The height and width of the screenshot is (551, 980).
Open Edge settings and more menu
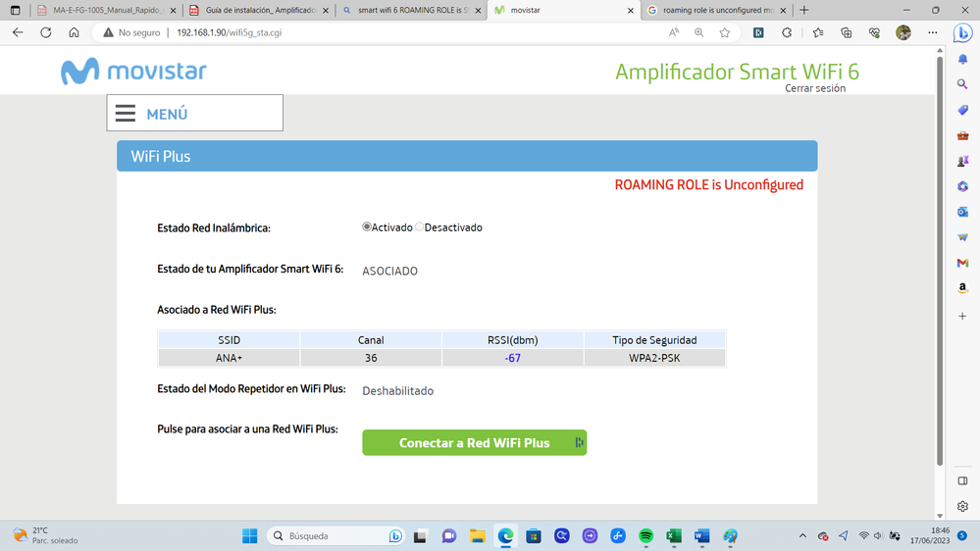tap(932, 32)
